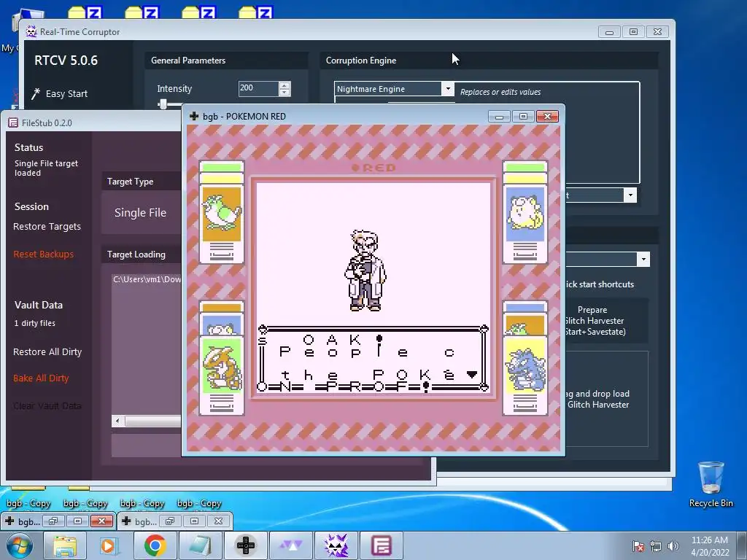Viewport: 747px width, 560px height.
Task: Click the network tray icon
Action: tap(656, 546)
